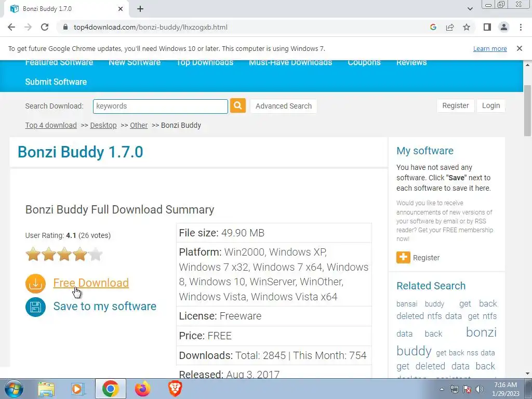Click the blue floppy disk save icon

click(x=35, y=307)
